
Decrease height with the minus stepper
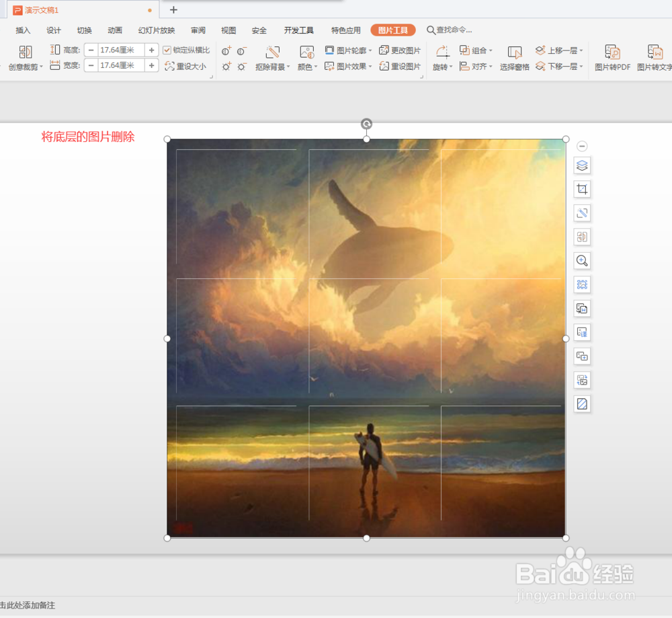(x=91, y=50)
